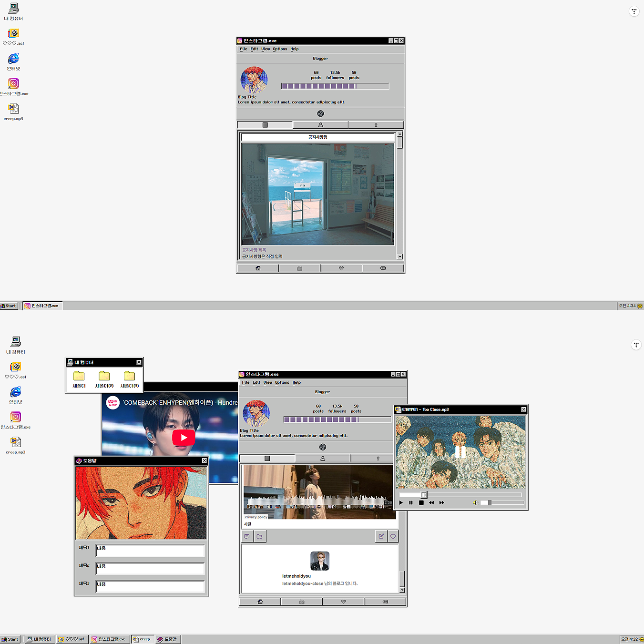Open Edit menu in window beside music player
Viewport: 644px width, 644px height.
point(256,382)
